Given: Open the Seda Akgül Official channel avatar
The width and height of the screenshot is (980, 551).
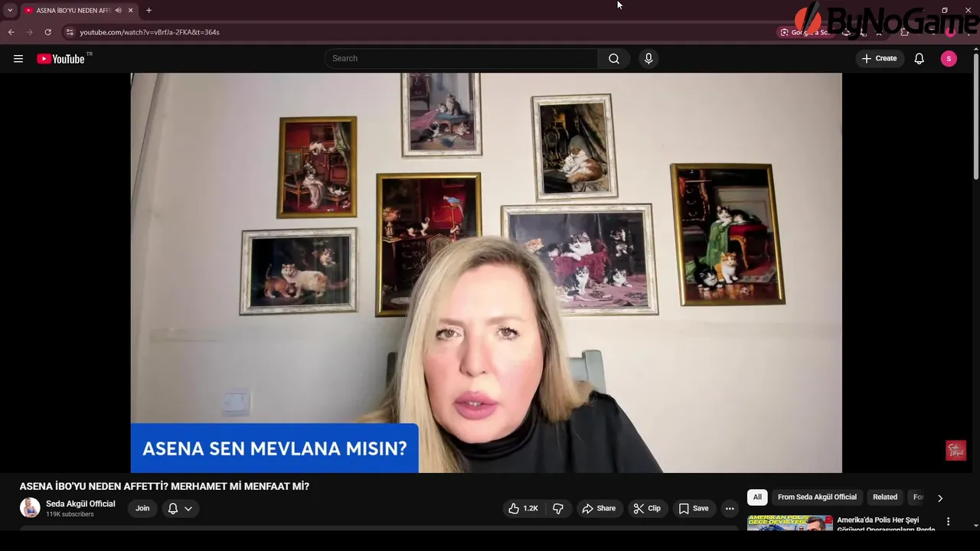Looking at the screenshot, I should 30,507.
